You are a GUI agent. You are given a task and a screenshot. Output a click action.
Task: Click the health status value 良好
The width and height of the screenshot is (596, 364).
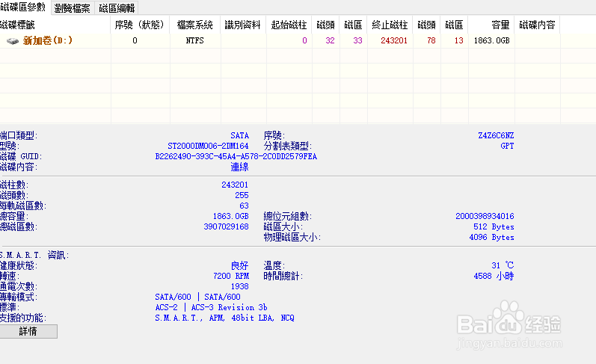[x=239, y=265]
